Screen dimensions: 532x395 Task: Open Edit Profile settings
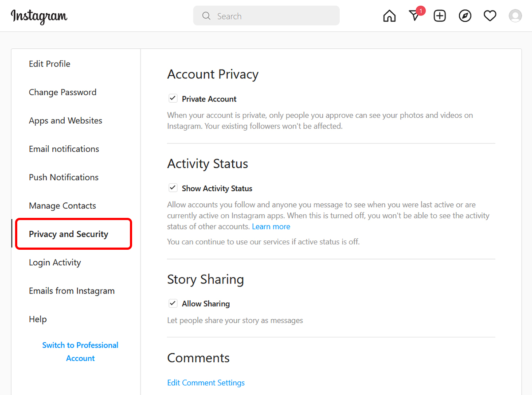click(50, 64)
